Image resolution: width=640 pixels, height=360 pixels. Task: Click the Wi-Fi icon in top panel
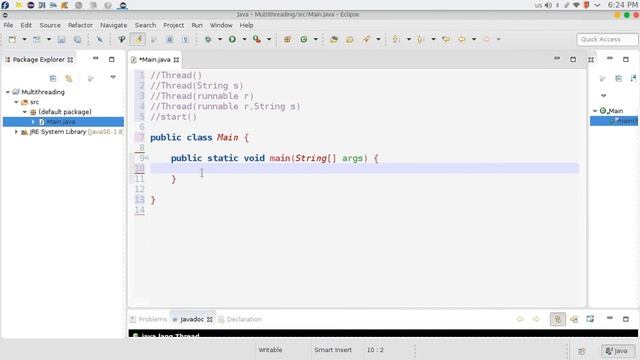[576, 5]
